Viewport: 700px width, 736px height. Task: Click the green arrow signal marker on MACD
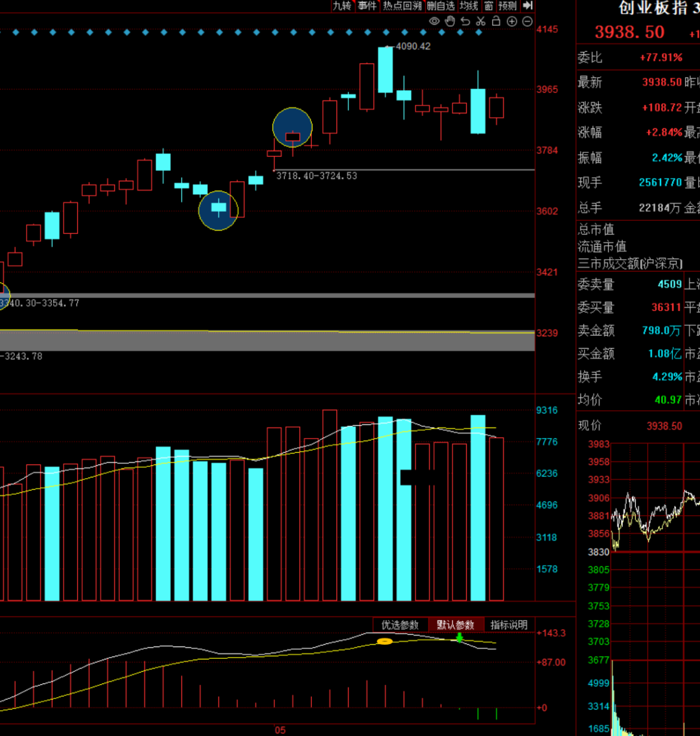tap(459, 638)
